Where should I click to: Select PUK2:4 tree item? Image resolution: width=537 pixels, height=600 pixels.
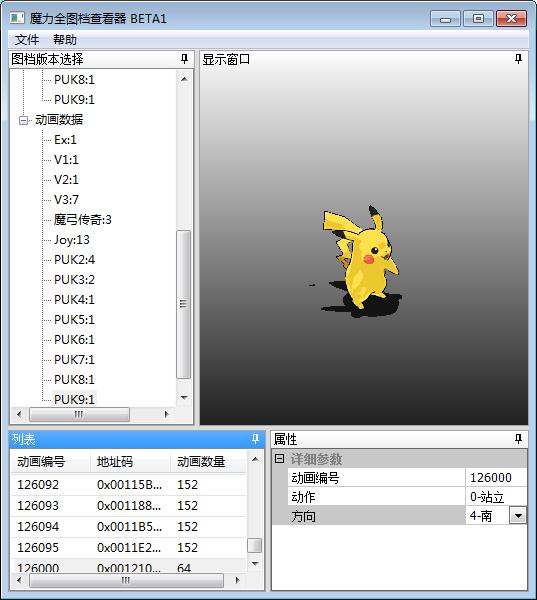[x=74, y=259]
